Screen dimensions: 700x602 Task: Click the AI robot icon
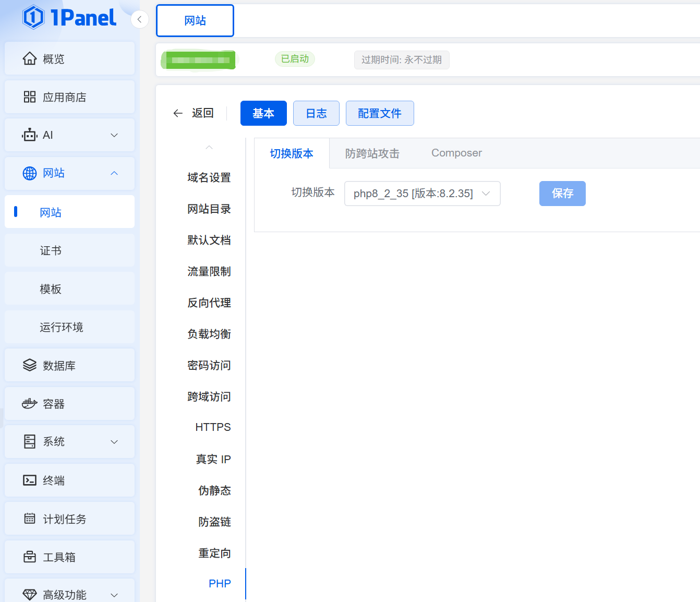pyautogui.click(x=30, y=135)
